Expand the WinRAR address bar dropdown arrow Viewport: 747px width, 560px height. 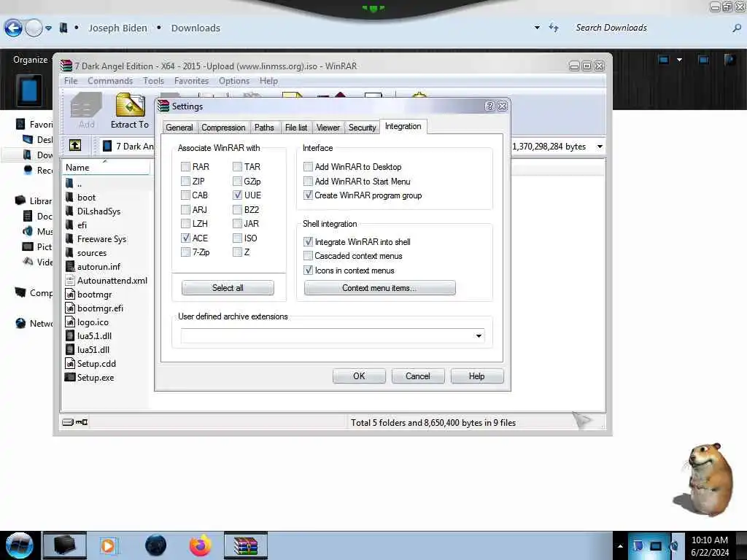click(600, 146)
